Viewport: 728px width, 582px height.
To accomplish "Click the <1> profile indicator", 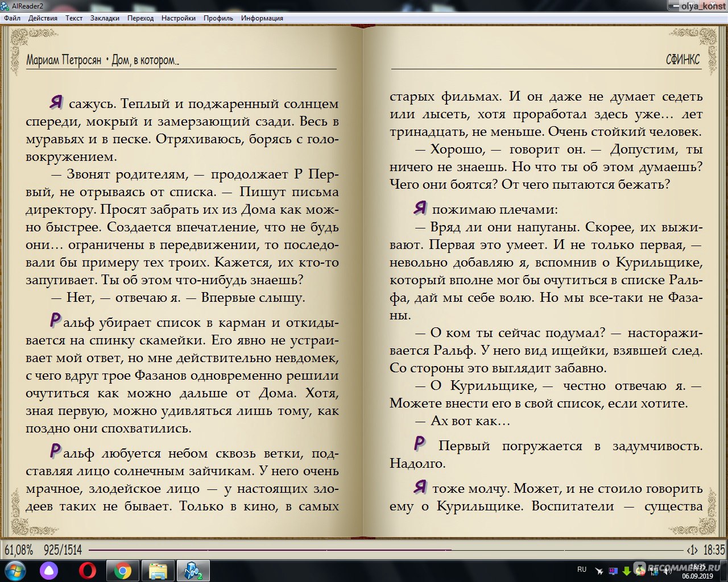I will click(x=692, y=550).
